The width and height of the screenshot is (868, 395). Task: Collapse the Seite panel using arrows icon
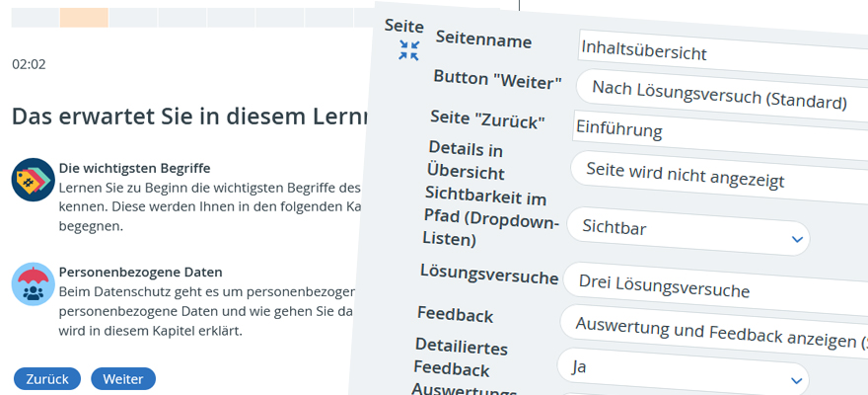pyautogui.click(x=409, y=50)
